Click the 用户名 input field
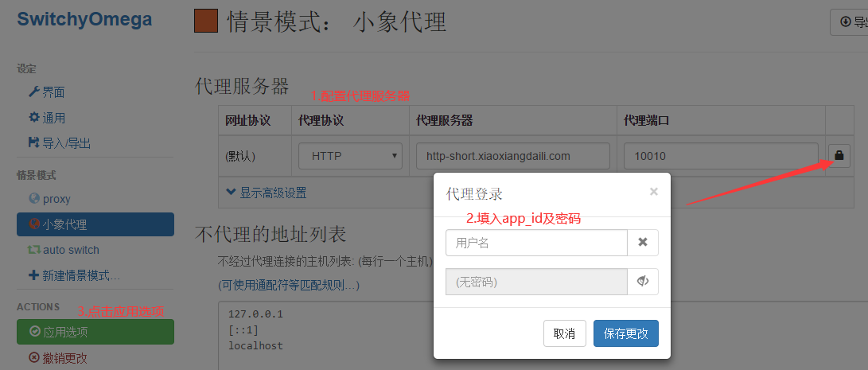Viewport: 868px width, 370px height. click(536, 243)
